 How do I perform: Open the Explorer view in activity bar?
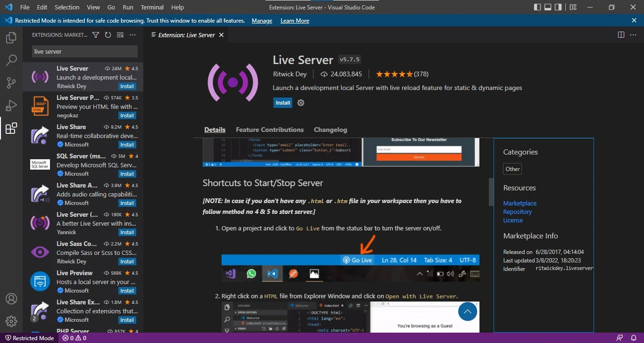coord(11,38)
